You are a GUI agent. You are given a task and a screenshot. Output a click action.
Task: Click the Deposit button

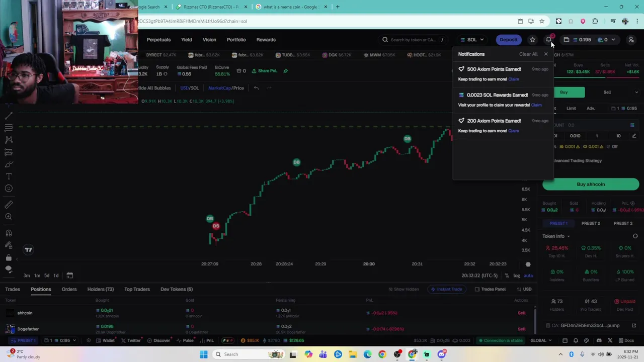[x=508, y=40]
